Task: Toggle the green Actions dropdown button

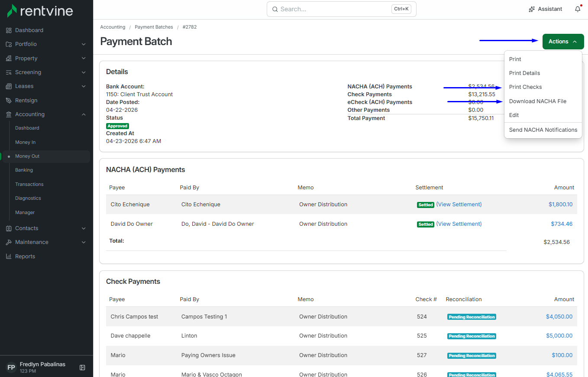Action: pos(563,42)
